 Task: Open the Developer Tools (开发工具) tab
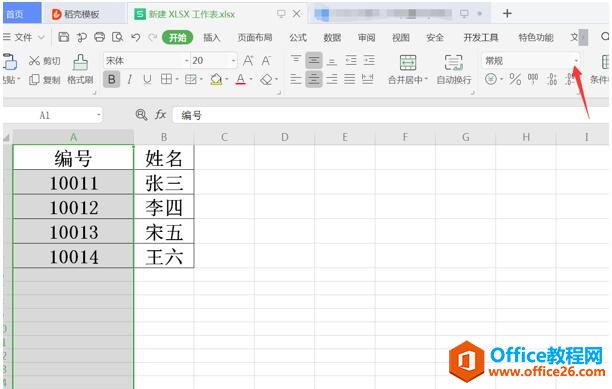point(481,37)
